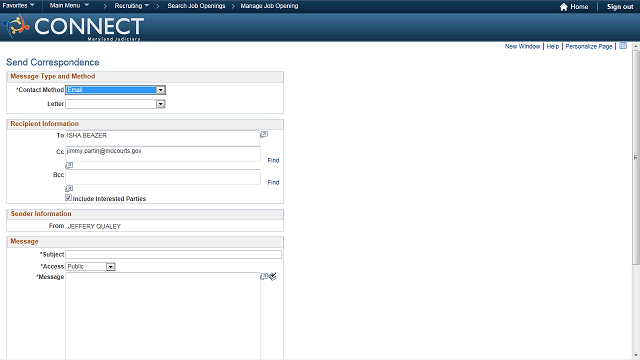Click Find next to Cc field
Viewport: 640px width, 360px height.
273,160
